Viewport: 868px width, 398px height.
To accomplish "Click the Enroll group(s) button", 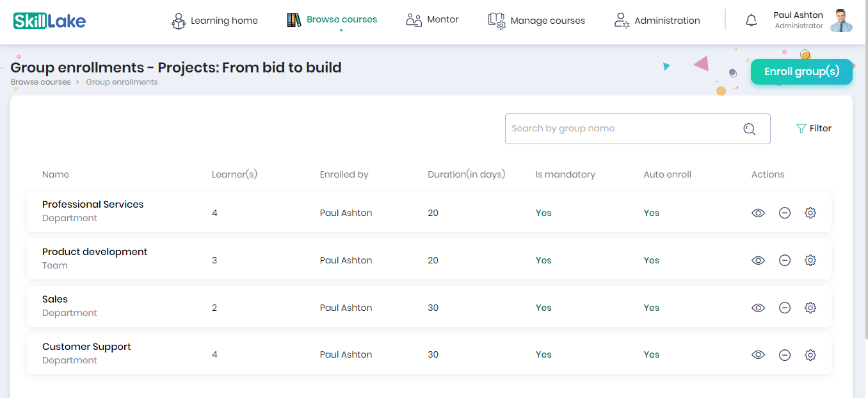I will point(801,72).
